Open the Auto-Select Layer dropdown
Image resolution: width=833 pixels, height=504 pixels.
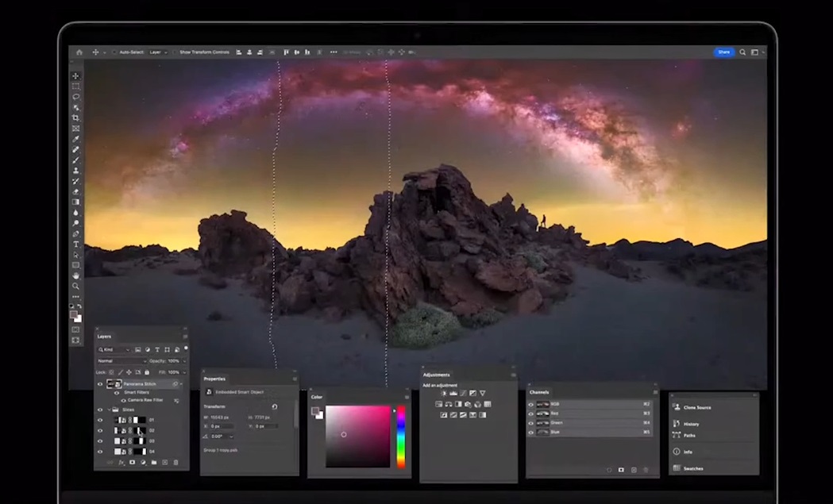158,52
